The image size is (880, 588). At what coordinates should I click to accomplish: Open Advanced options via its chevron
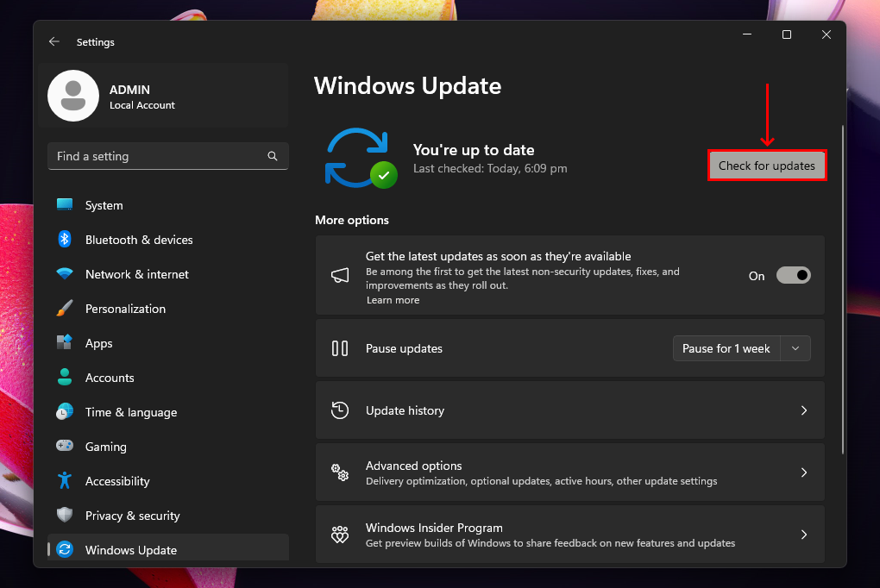[804, 472]
